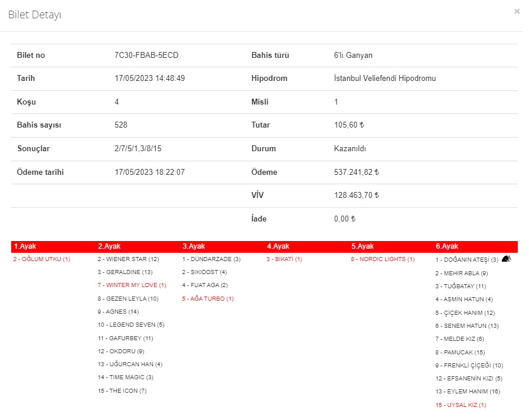The image size is (529, 420).
Task: Click the Bahis sayısı value 528
Action: [121, 125]
